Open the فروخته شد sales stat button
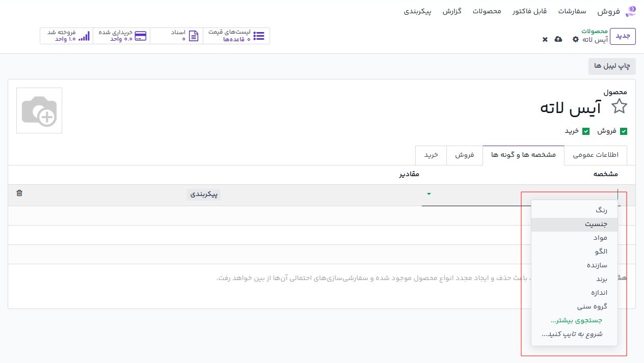Viewport: 644px width, 363px height. pos(67,36)
